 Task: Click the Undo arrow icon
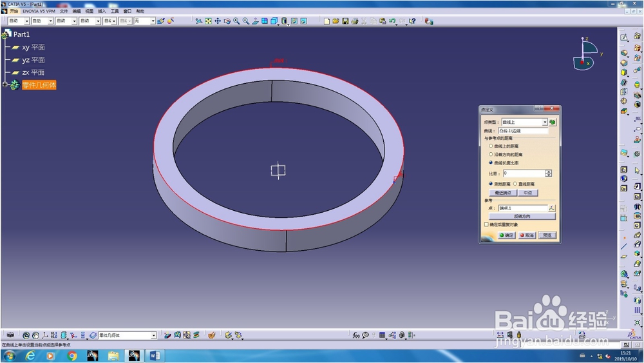(393, 21)
